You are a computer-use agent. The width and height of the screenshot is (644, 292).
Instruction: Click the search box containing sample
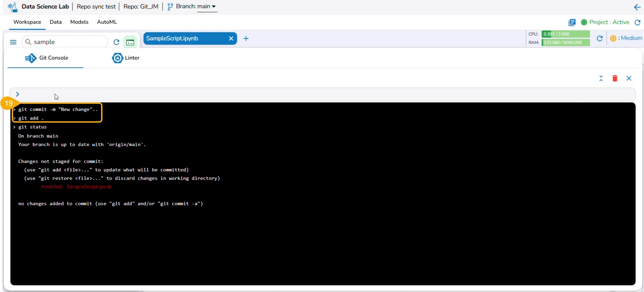(65, 42)
